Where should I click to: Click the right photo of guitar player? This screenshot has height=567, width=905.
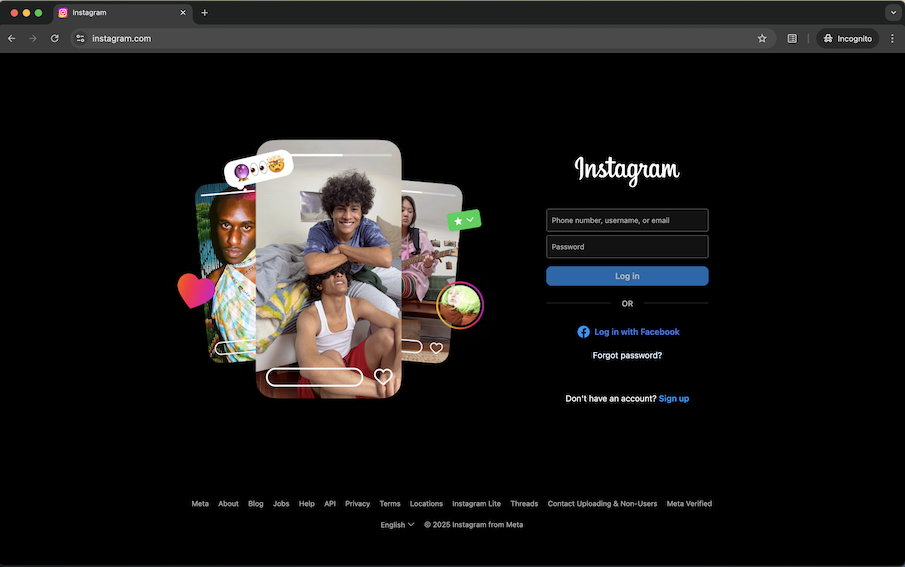pyautogui.click(x=431, y=271)
